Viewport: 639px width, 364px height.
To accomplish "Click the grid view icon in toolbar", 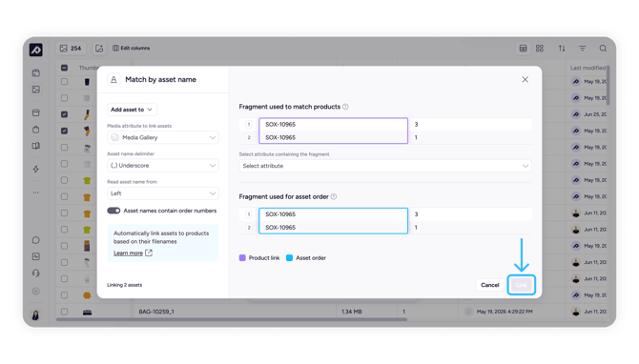I will (x=540, y=49).
